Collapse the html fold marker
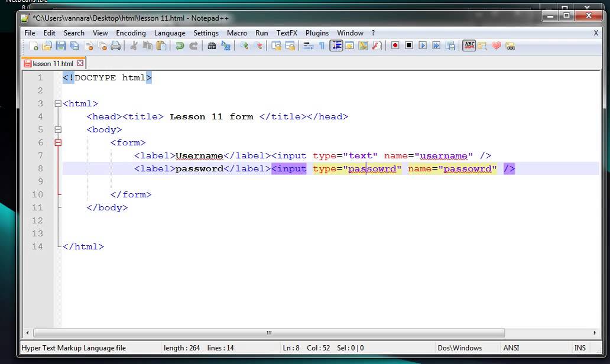The image size is (610, 364). 58,104
